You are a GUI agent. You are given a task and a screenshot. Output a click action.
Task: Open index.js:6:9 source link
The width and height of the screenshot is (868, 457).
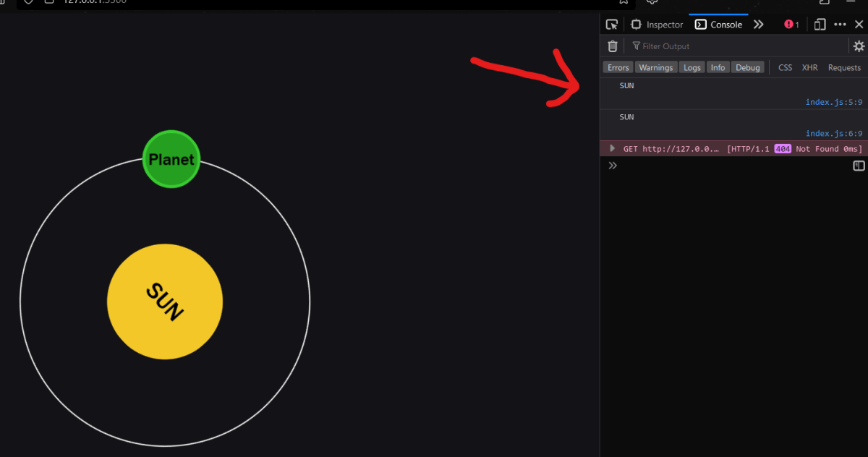833,133
